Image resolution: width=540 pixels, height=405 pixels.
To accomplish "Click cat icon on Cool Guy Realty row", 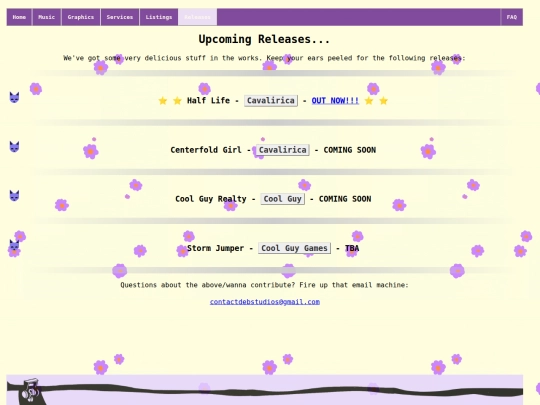I will point(14,196).
